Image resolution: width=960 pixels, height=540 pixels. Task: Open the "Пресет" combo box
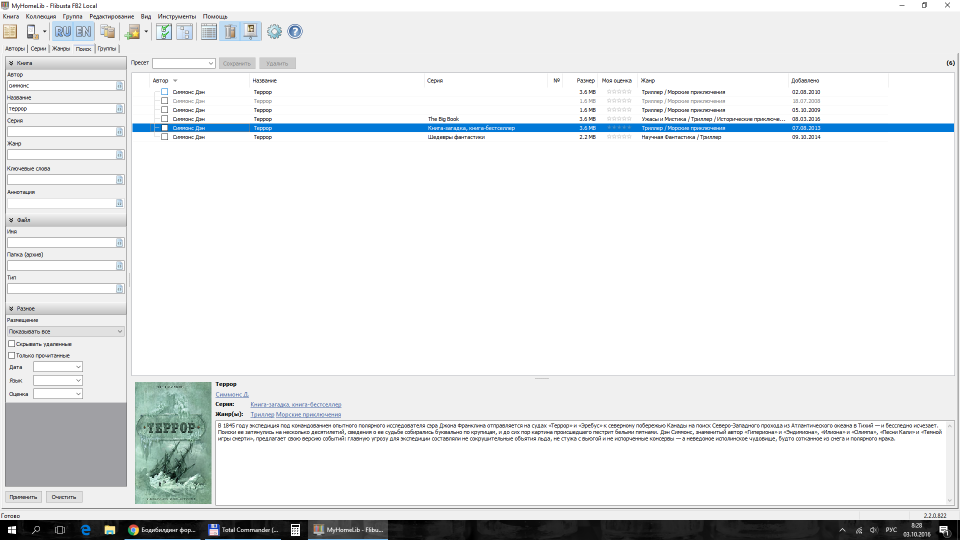[183, 63]
